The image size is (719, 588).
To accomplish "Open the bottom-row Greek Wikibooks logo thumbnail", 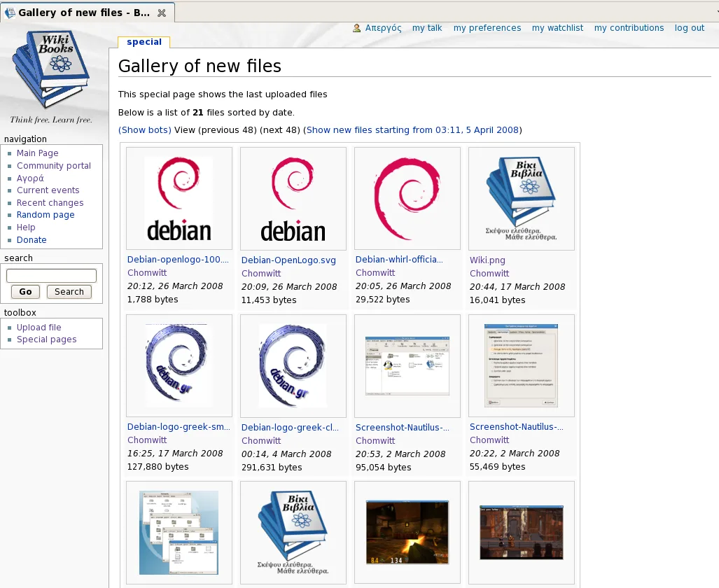I will tap(293, 533).
